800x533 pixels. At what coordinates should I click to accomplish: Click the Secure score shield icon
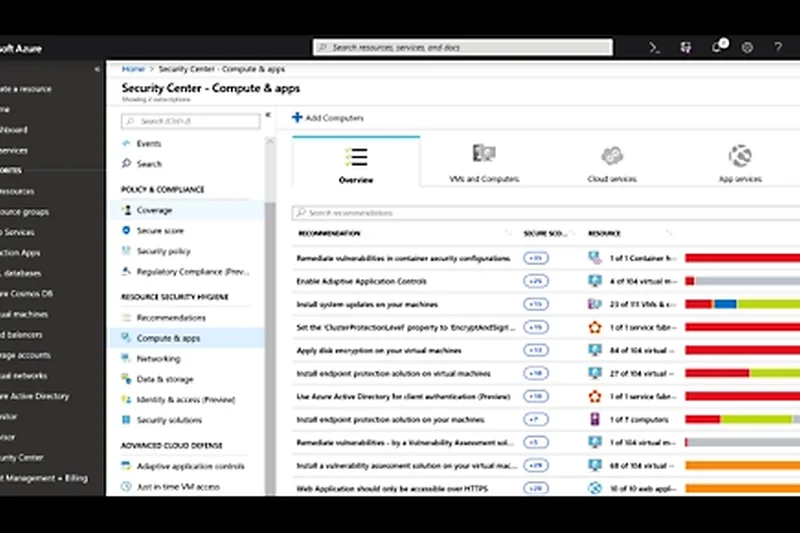coord(126,231)
